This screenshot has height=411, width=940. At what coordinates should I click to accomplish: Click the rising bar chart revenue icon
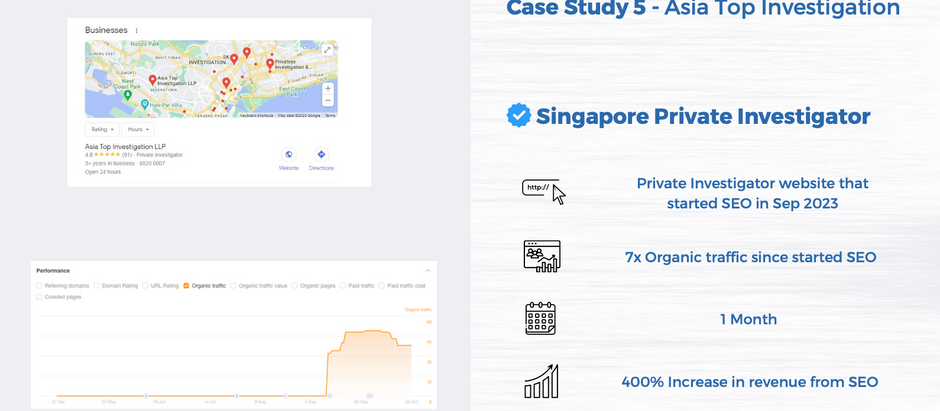(541, 382)
